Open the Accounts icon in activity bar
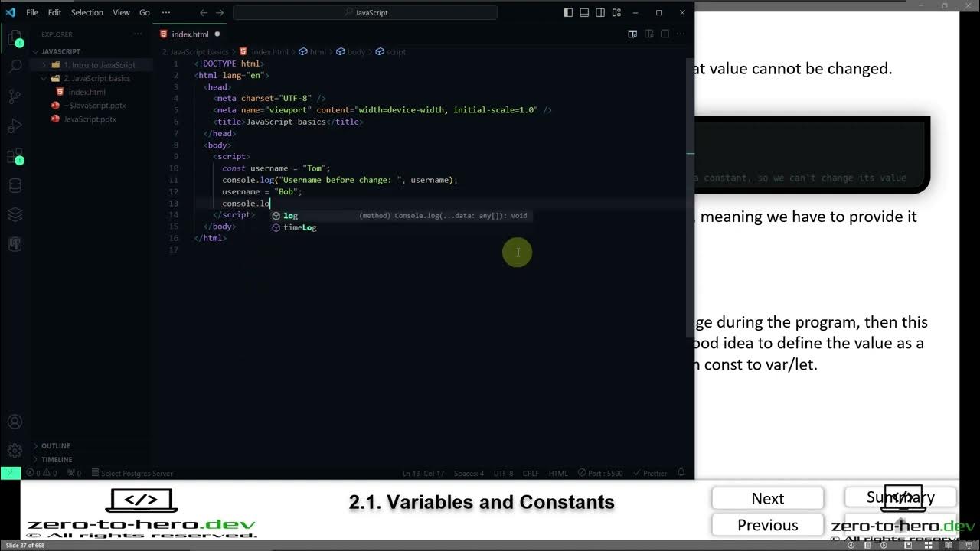This screenshot has width=980, height=551. pos(15,422)
